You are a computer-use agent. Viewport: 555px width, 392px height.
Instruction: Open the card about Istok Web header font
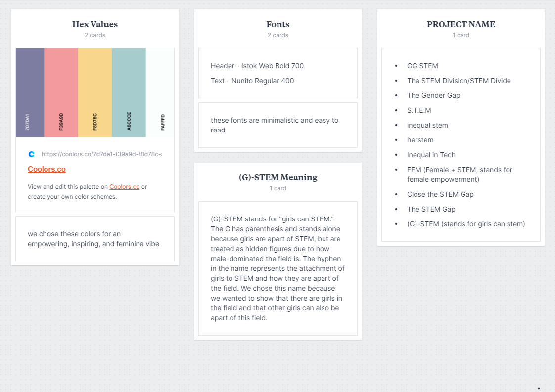278,73
